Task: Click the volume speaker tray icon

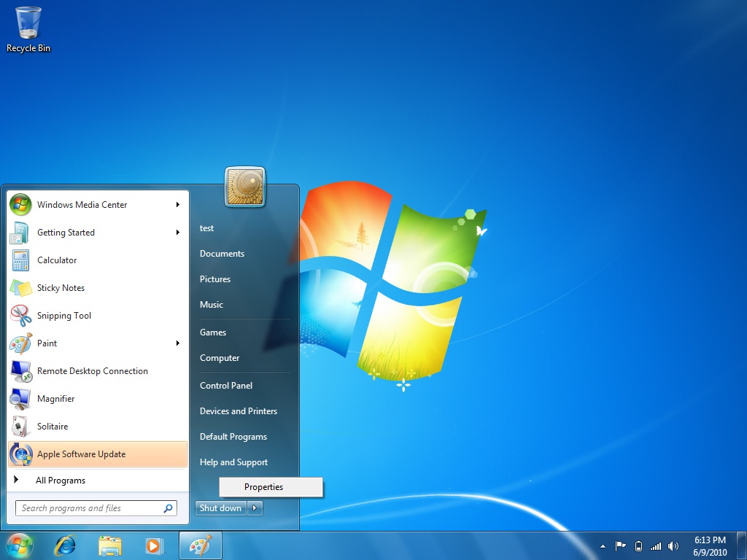Action: click(673, 546)
